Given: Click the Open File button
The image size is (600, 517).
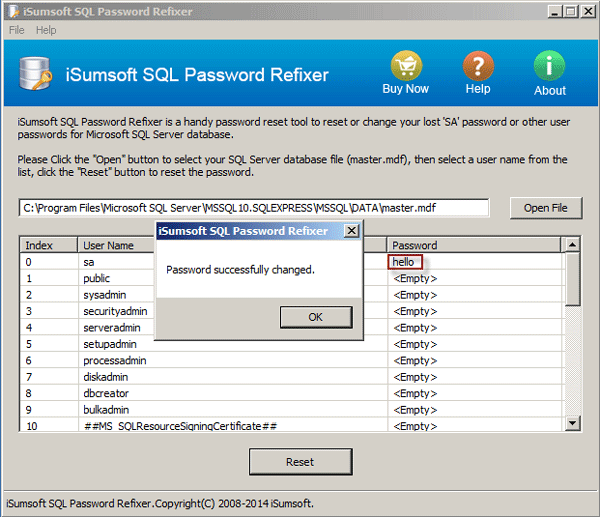Looking at the screenshot, I should click(x=546, y=208).
